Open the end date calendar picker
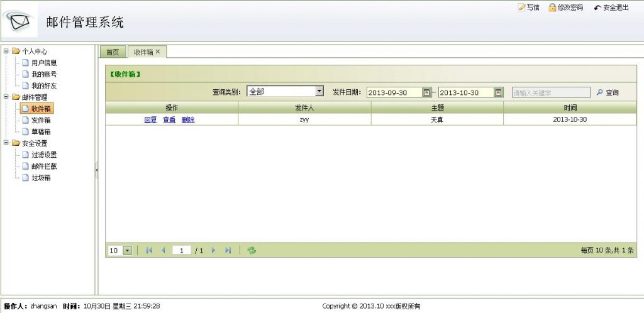Viewport: 644px width, 313px height. point(498,92)
